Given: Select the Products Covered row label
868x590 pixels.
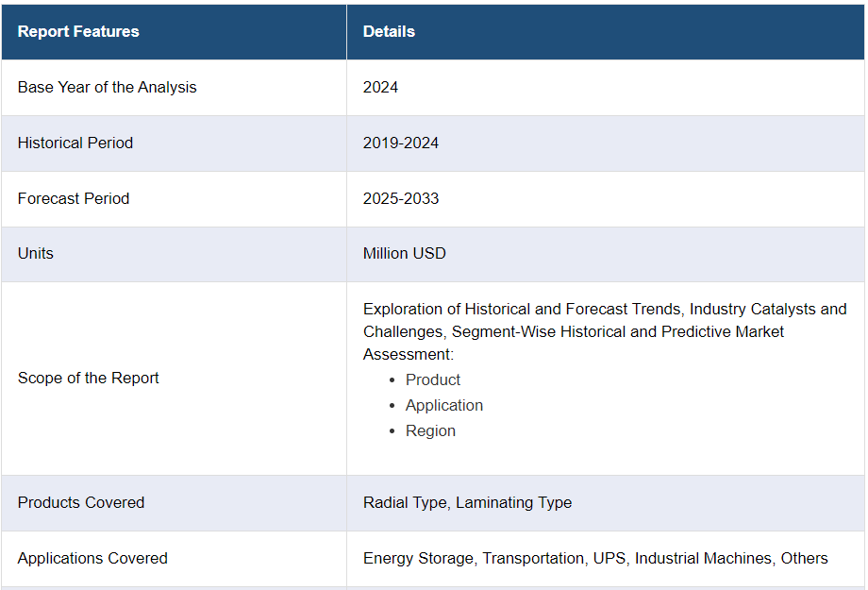Looking at the screenshot, I should 81,502.
